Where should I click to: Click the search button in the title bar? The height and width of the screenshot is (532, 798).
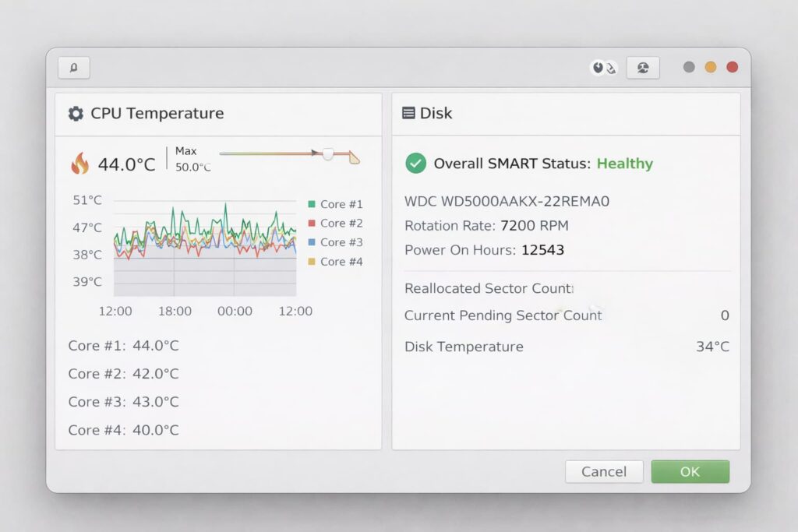pyautogui.click(x=74, y=68)
